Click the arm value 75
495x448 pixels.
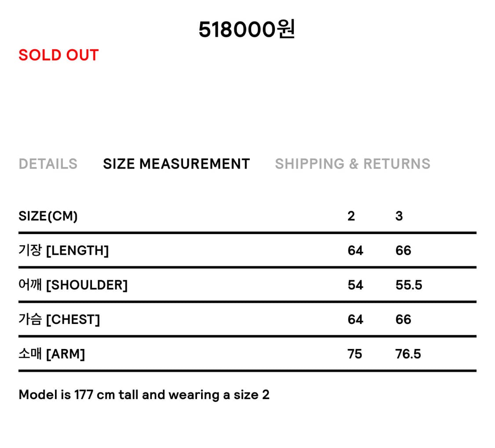click(355, 354)
